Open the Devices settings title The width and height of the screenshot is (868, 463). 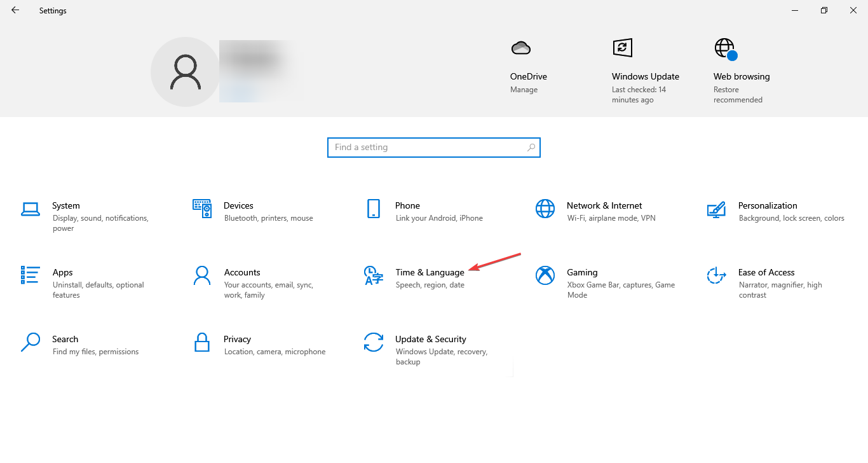pos(238,205)
